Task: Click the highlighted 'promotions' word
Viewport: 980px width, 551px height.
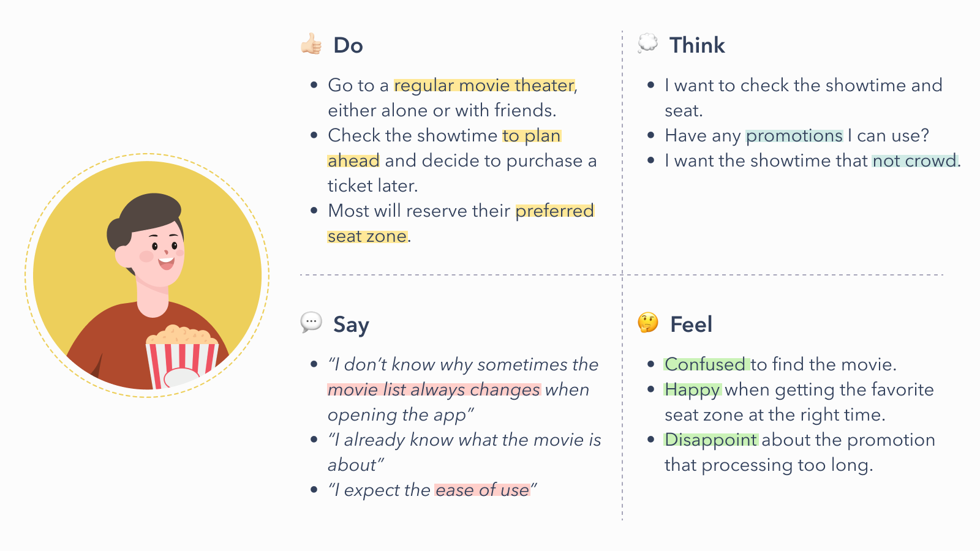Action: pyautogui.click(x=794, y=136)
